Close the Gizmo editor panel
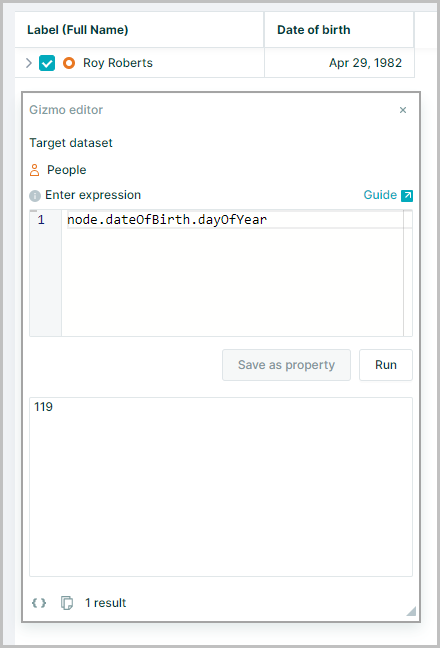440x648 pixels. tap(403, 110)
